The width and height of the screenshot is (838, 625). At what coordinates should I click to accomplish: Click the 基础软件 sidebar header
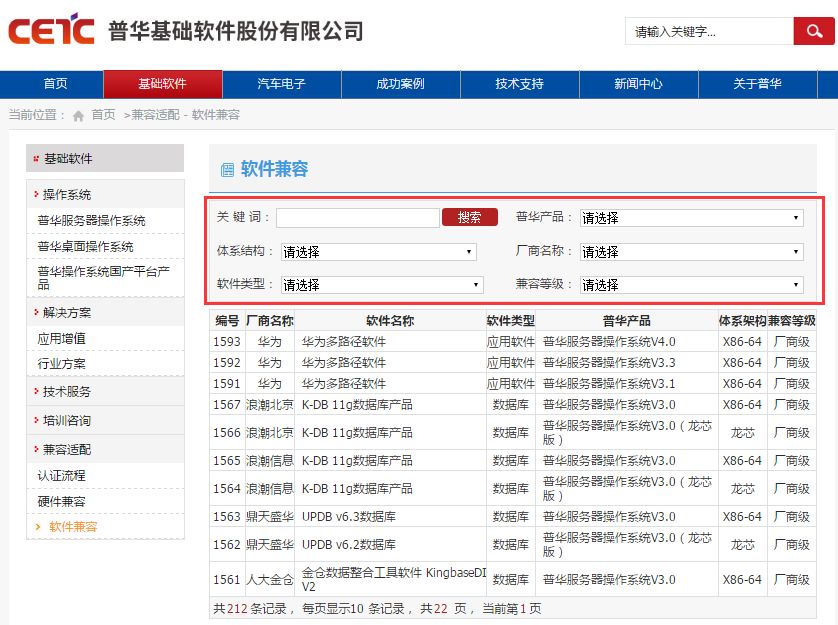pos(105,158)
